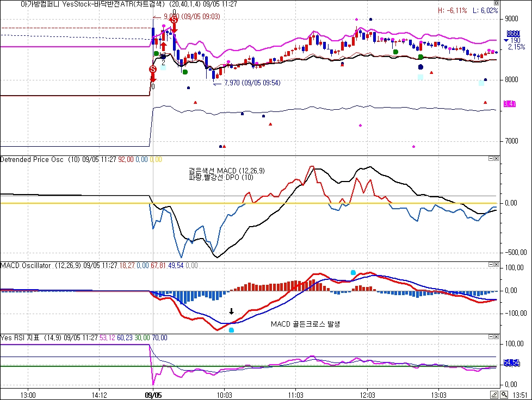The width and height of the screenshot is (532, 400).
Task: Click the 검은색선 MACD (12,26,9) annotation
Action: (x=227, y=171)
